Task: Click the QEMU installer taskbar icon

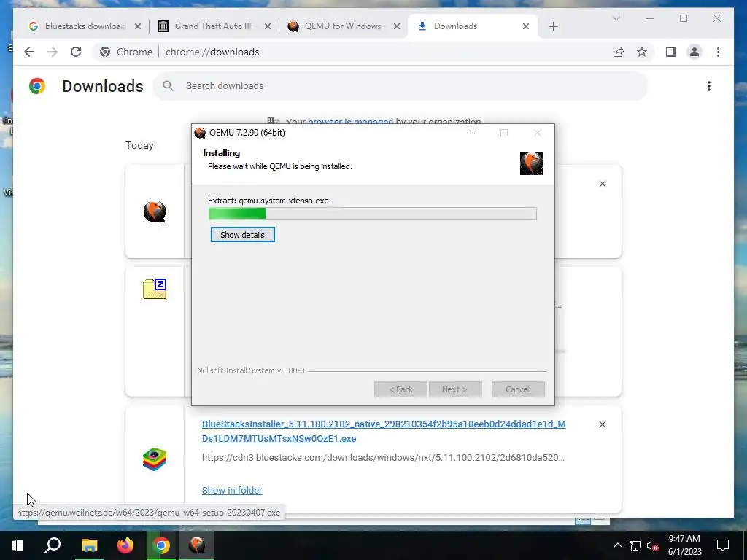Action: (x=197, y=545)
